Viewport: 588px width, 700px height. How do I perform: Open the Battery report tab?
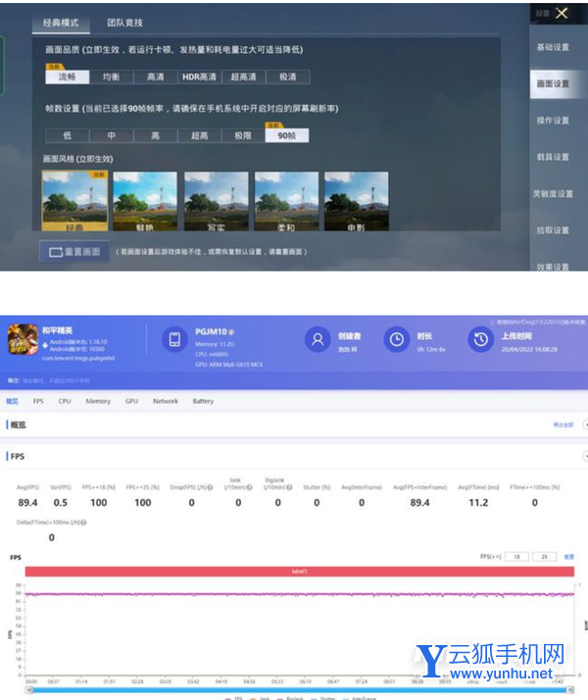pos(203,401)
